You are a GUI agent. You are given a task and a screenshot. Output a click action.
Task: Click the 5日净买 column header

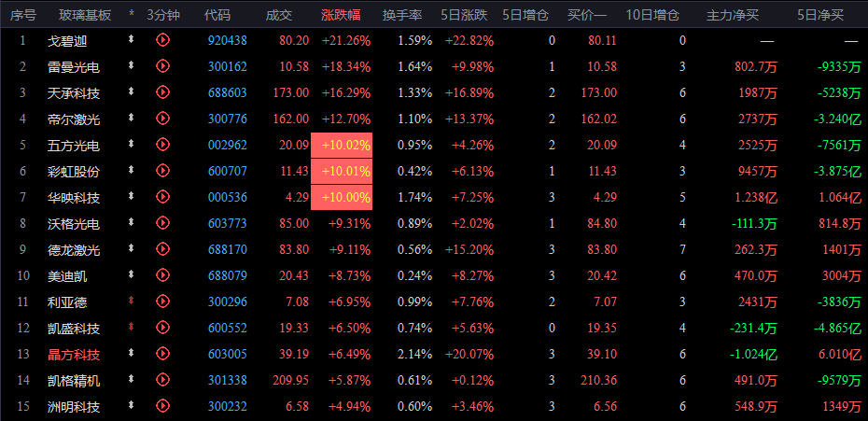(821, 15)
